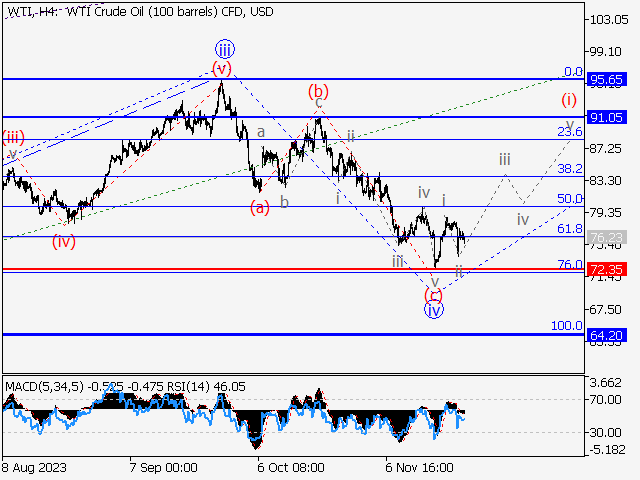Click the 99.10 price axis value
Image resolution: width=640 pixels, height=480 pixels.
point(606,51)
